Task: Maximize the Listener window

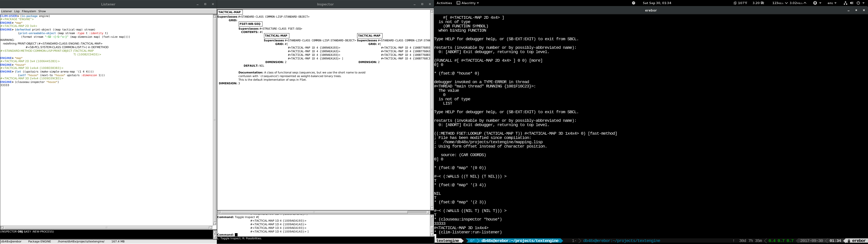Action: coord(205,4)
